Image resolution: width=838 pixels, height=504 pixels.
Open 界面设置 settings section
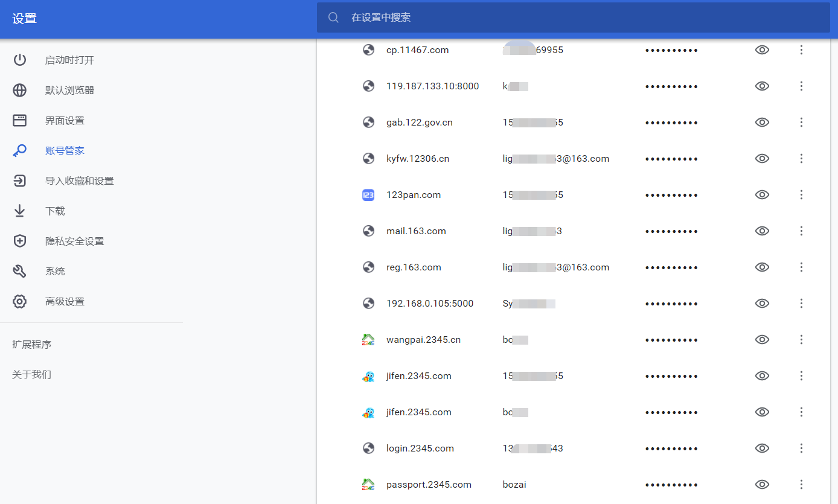click(x=65, y=121)
